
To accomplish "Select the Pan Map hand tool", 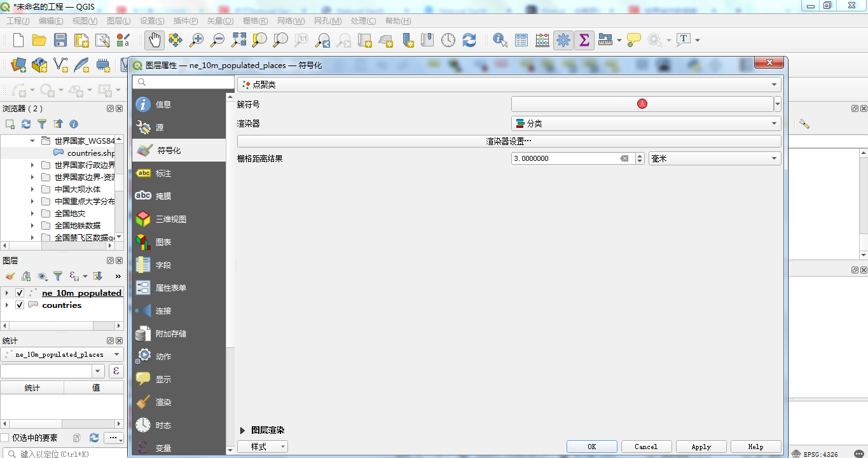I will coord(154,40).
